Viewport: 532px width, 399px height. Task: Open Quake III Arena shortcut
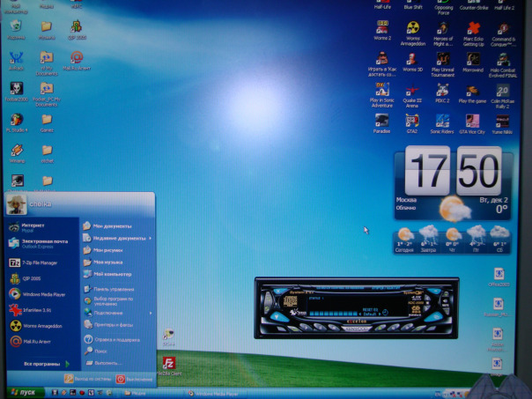tap(413, 89)
